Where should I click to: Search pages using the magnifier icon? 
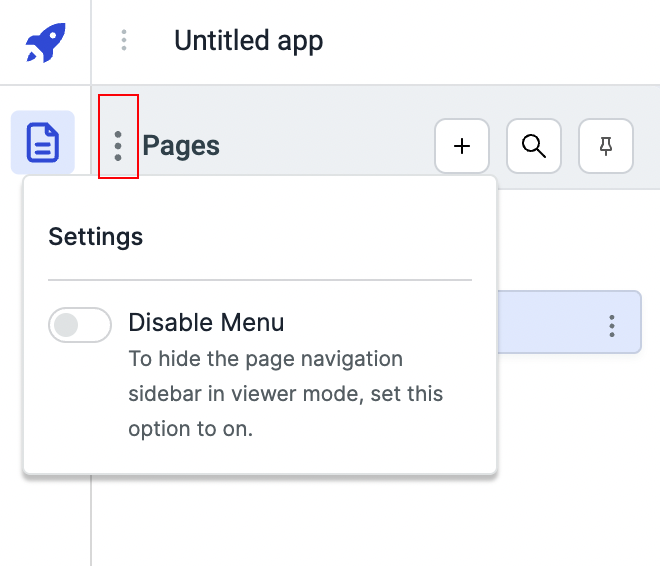534,146
